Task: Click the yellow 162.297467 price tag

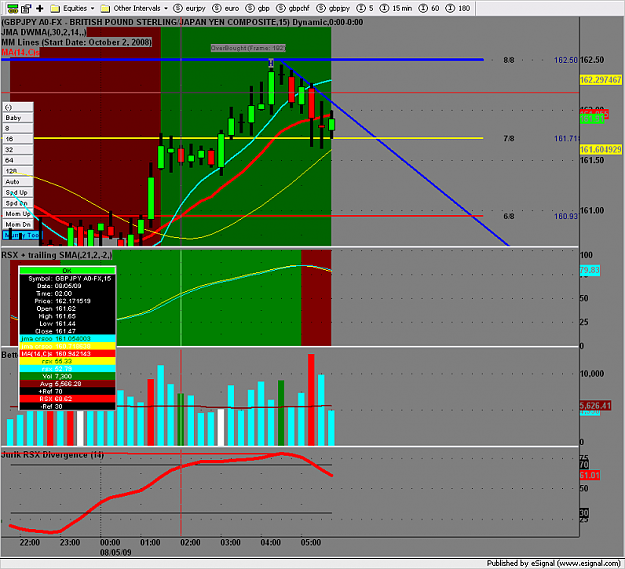Action: (x=601, y=80)
